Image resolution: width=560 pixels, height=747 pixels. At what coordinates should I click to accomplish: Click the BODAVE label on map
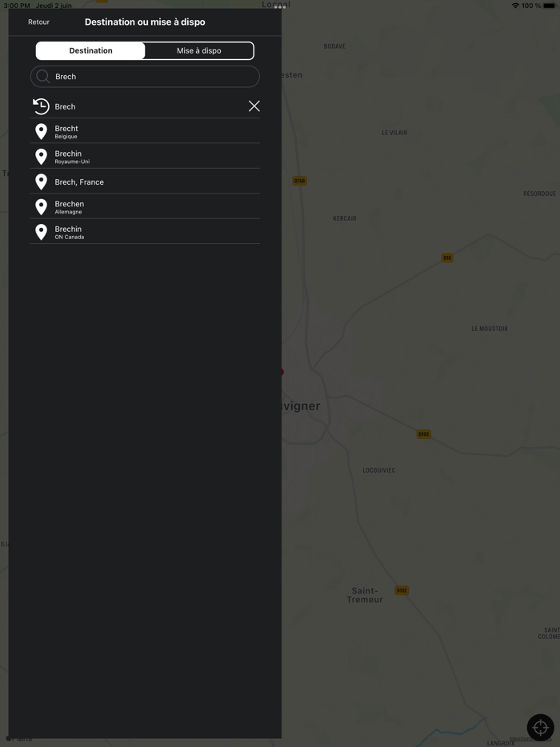click(334, 46)
